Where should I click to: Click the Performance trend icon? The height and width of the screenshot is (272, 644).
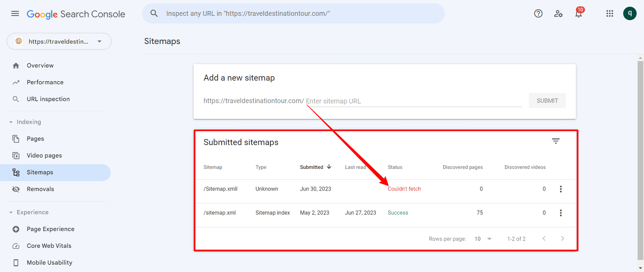(x=16, y=82)
